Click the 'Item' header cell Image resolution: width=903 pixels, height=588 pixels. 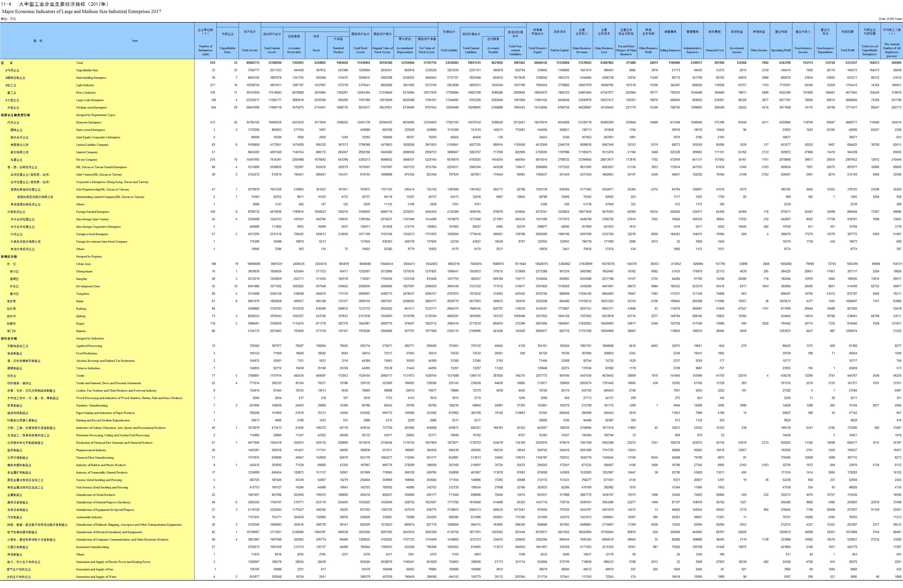click(x=135, y=41)
